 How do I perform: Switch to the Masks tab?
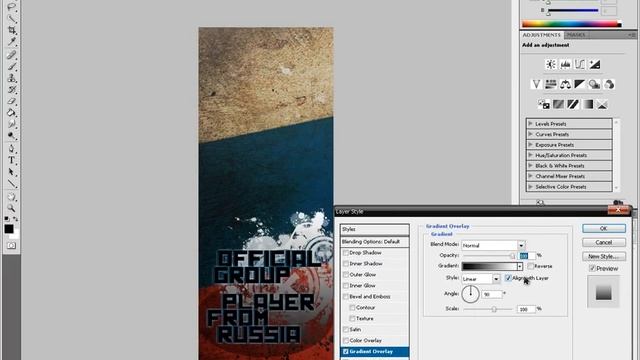click(x=576, y=35)
